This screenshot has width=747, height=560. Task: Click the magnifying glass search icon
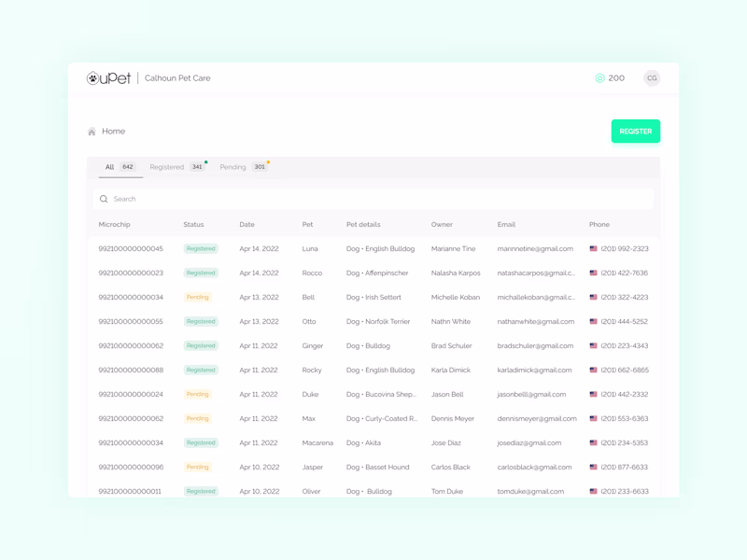pyautogui.click(x=104, y=199)
